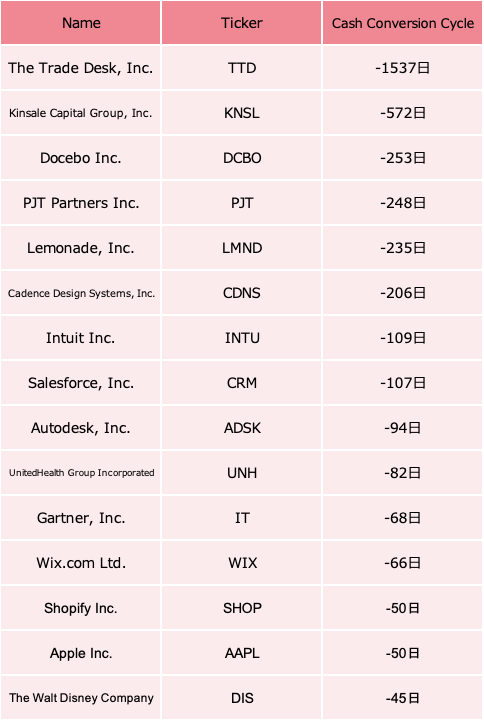484x721 pixels.
Task: Click the ADSK ticker cell
Action: click(x=241, y=428)
